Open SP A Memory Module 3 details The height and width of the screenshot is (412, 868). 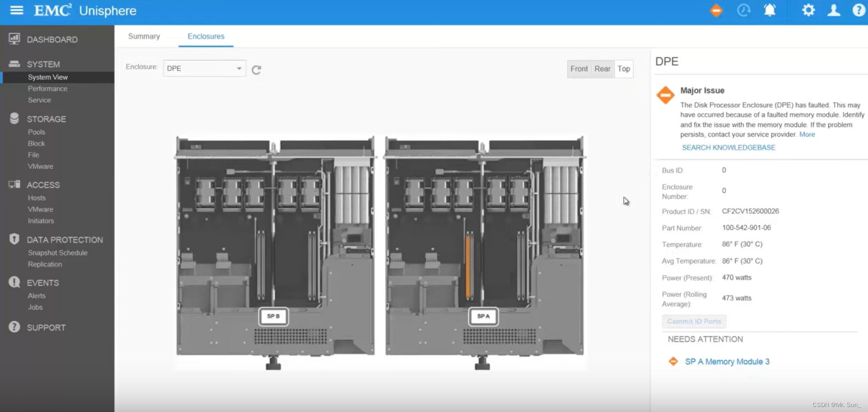click(727, 361)
